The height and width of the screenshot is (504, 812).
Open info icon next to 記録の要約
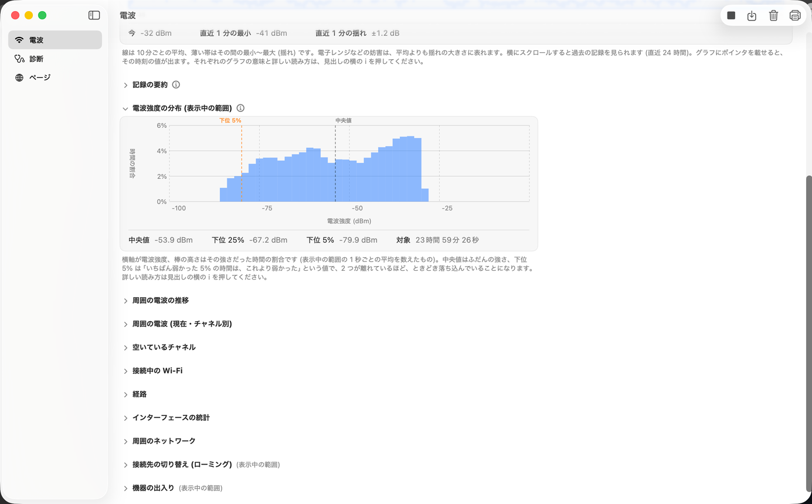tap(176, 85)
